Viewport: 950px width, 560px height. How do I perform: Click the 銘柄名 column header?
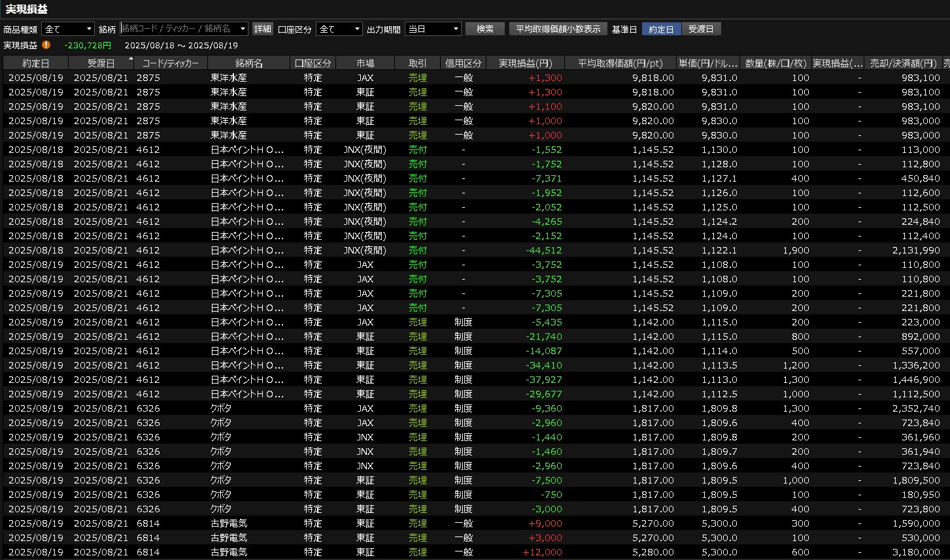click(x=248, y=63)
